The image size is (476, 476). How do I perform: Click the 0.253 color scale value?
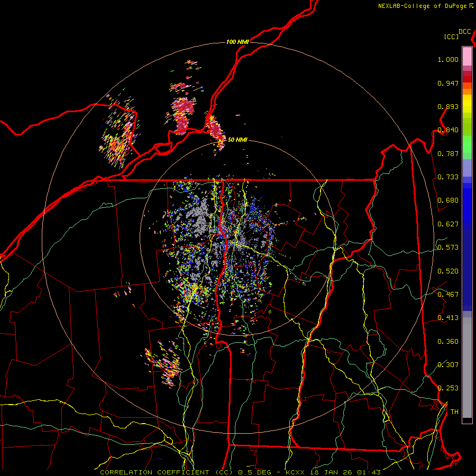448,388
